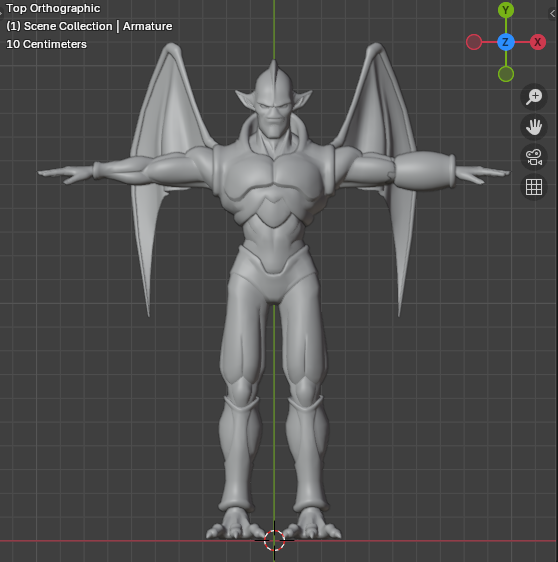Toggle the camera view icon

534,157
